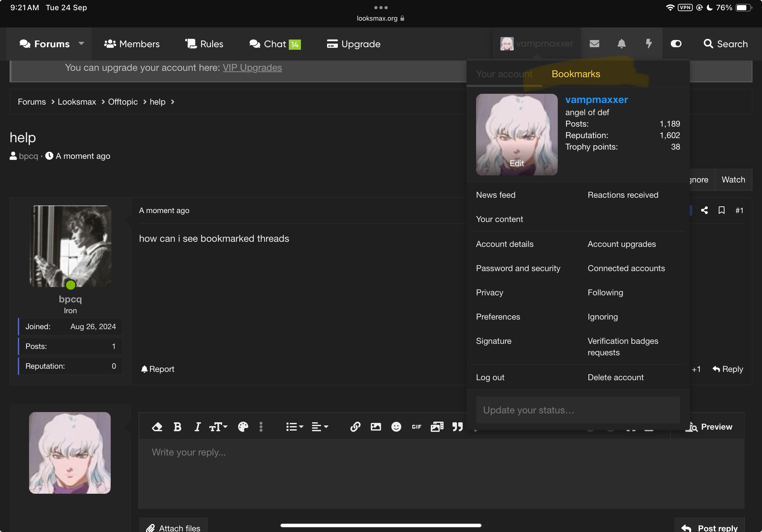
Task: Follow the VIP Upgrades link
Action: click(252, 68)
